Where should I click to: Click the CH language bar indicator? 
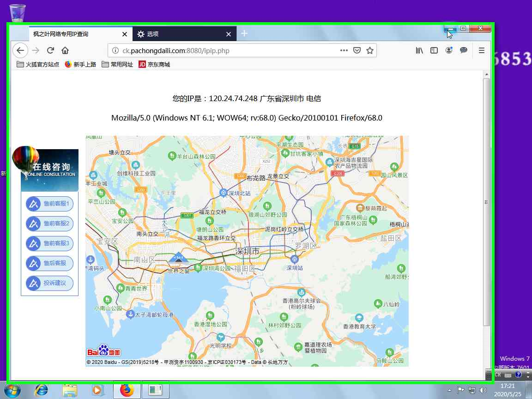click(498, 375)
